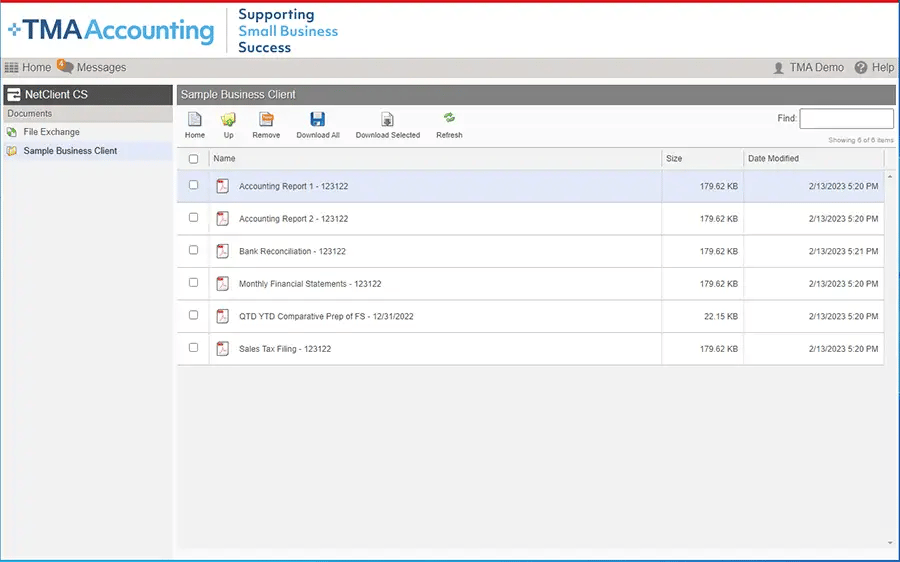
Task: Click PDF icon for QTD YTD Comparative Prep
Action: pyautogui.click(x=222, y=316)
